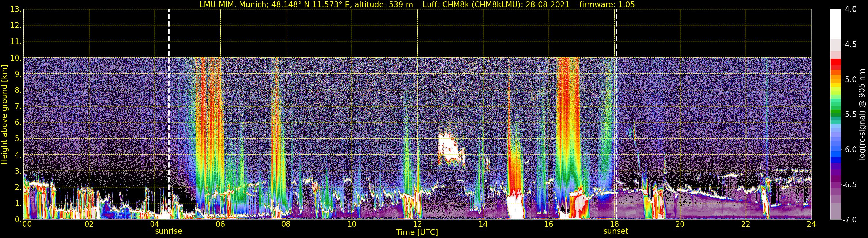The width and height of the screenshot is (868, 238).
Task: Click the '-4.0' colorbar tick label
Action: 850,10
